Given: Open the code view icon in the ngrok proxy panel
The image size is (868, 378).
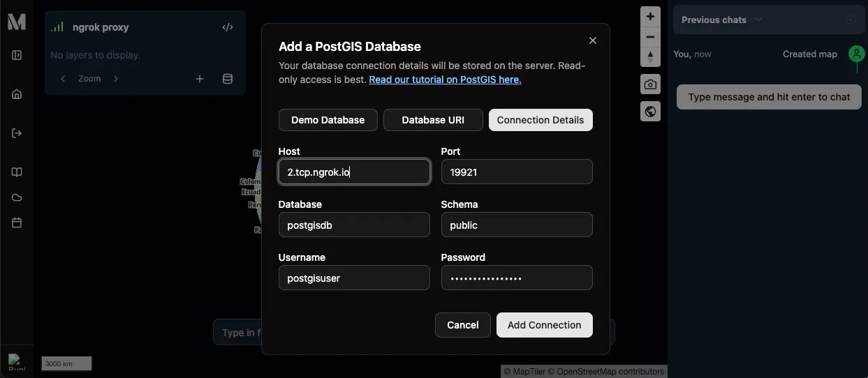Looking at the screenshot, I should 228,27.
